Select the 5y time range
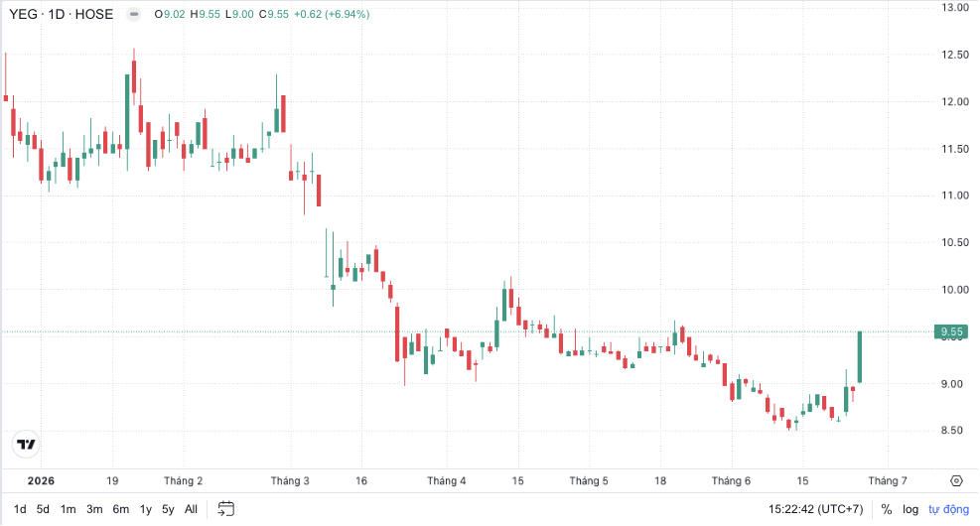Image resolution: width=980 pixels, height=526 pixels. [x=168, y=509]
